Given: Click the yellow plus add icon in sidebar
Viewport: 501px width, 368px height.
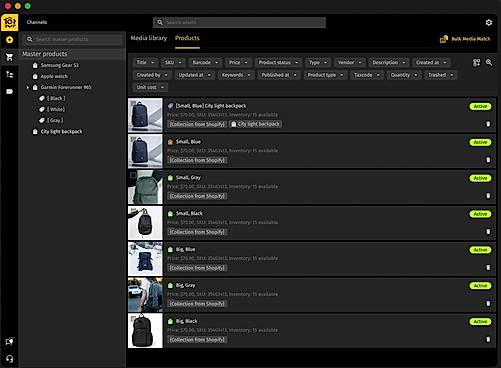Looking at the screenshot, I should pyautogui.click(x=9, y=40).
